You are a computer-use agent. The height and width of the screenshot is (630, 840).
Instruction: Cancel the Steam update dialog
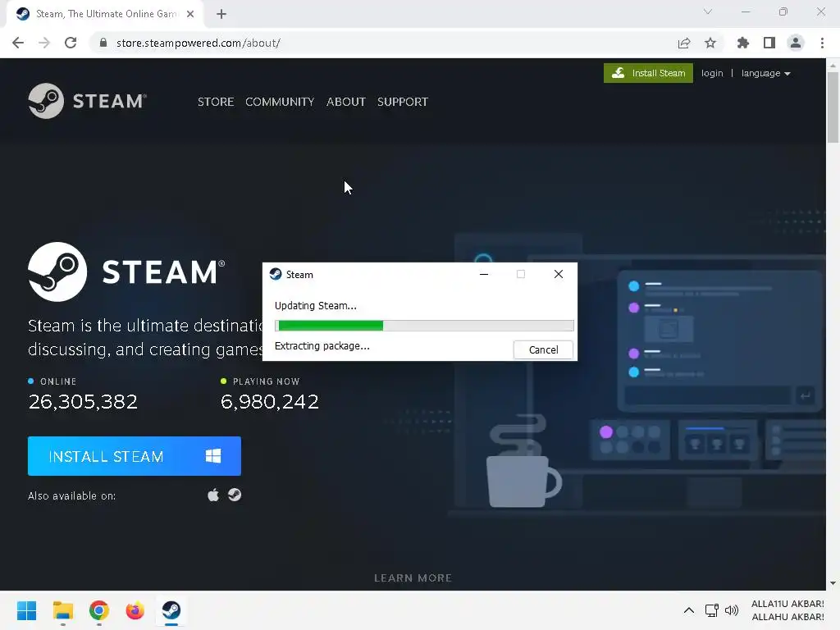pos(543,349)
